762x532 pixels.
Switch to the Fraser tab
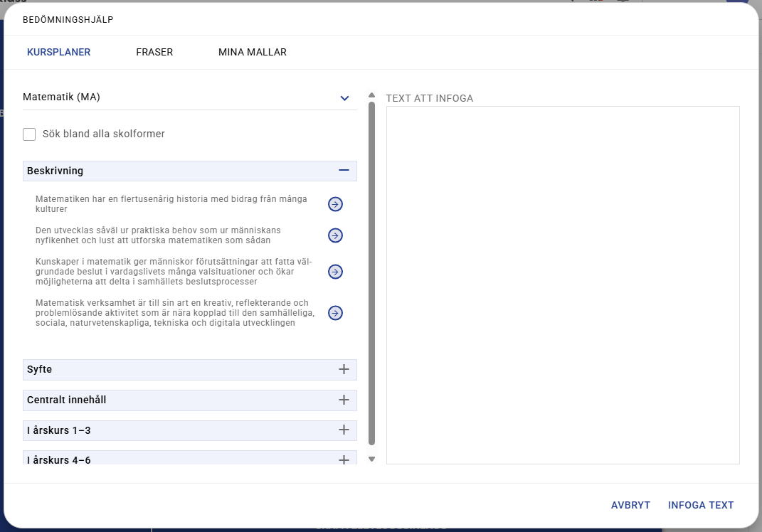pos(154,52)
